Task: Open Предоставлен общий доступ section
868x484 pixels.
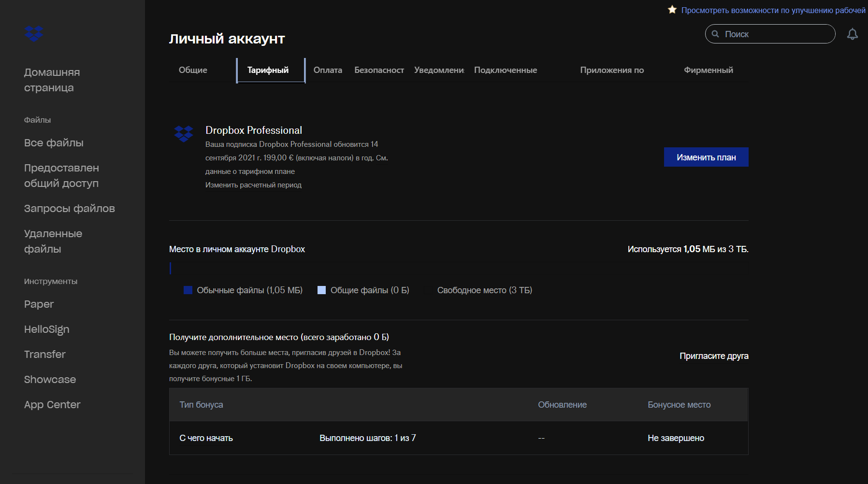Action: pyautogui.click(x=61, y=175)
